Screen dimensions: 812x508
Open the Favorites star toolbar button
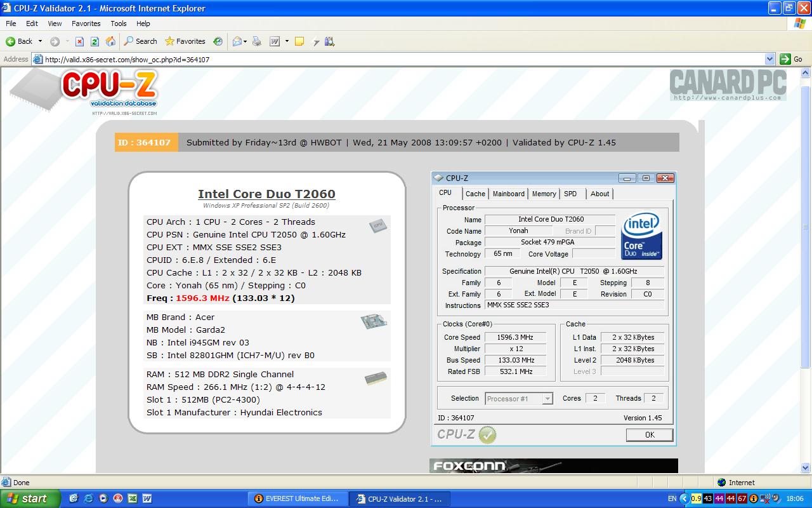click(x=185, y=41)
